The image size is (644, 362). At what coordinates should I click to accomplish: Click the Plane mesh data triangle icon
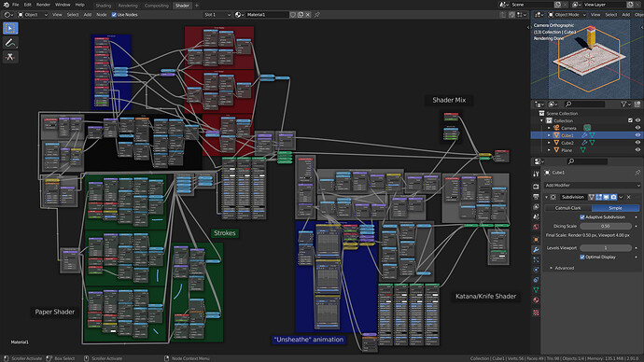583,150
